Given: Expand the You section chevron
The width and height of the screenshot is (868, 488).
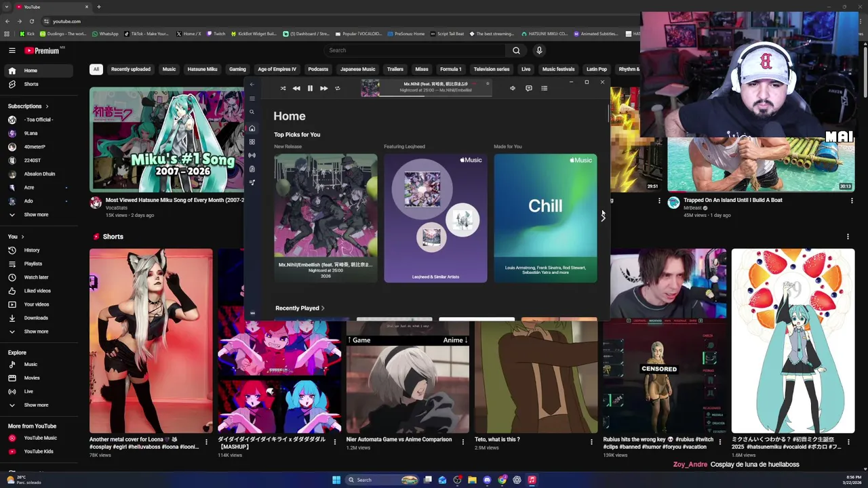Looking at the screenshot, I should 22,237.
